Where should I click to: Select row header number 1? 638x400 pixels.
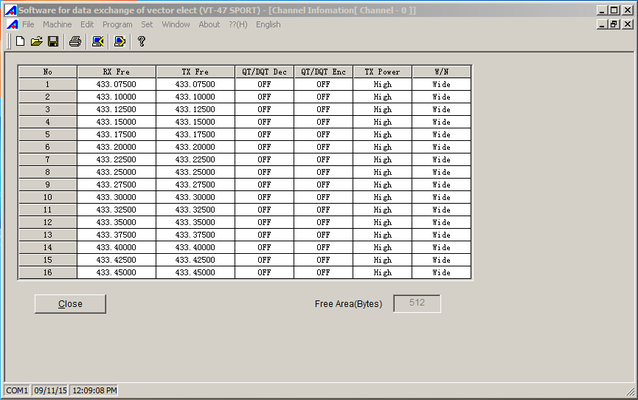click(48, 84)
